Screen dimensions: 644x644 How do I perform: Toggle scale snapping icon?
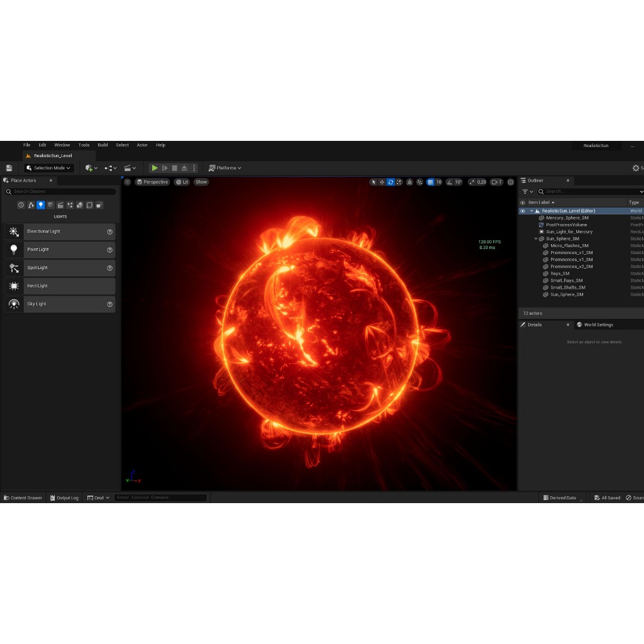(472, 182)
